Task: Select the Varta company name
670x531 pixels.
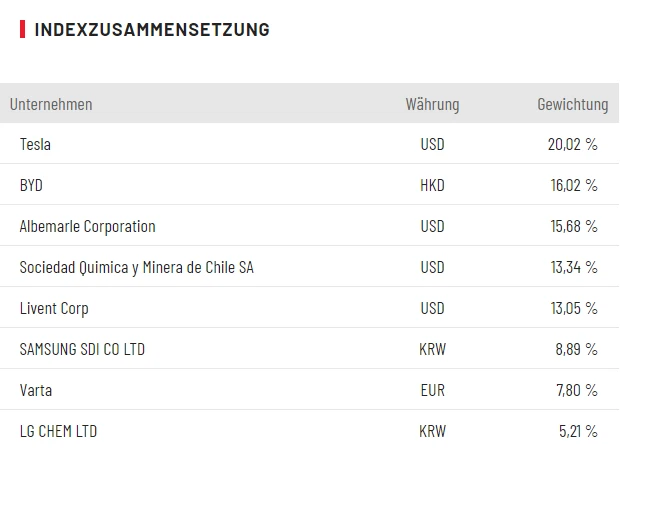Action: [36, 390]
